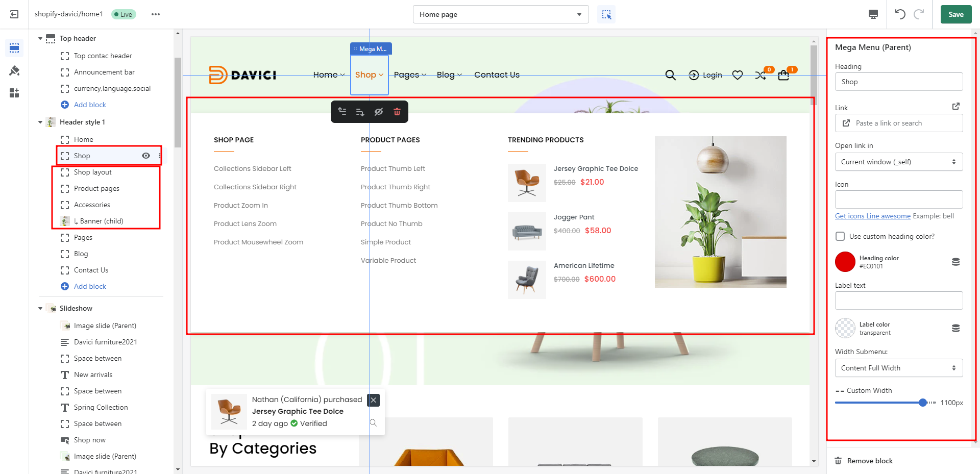The width and height of the screenshot is (980, 474).
Task: Collapse the Slideshow section
Action: pyautogui.click(x=40, y=308)
